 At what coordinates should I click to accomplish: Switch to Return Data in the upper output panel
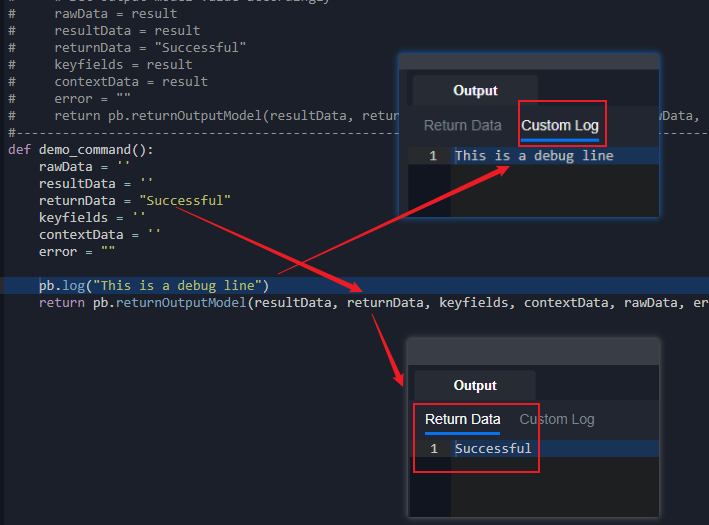click(x=462, y=126)
